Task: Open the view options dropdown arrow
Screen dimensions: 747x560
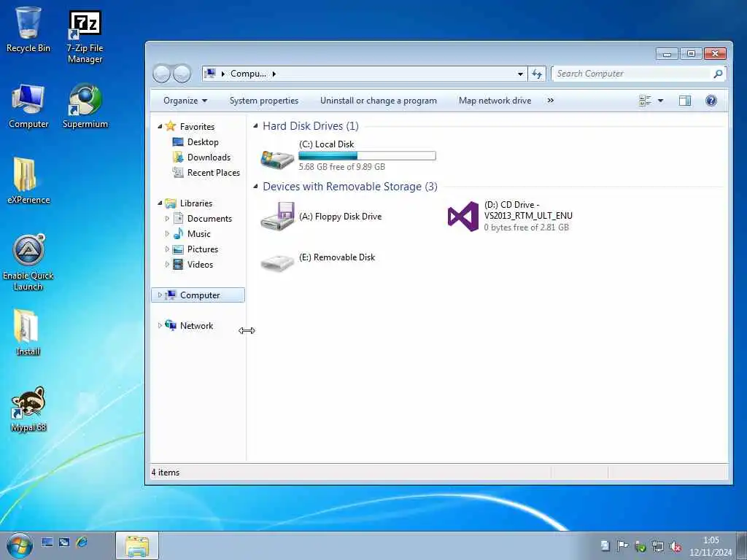Action: click(660, 101)
